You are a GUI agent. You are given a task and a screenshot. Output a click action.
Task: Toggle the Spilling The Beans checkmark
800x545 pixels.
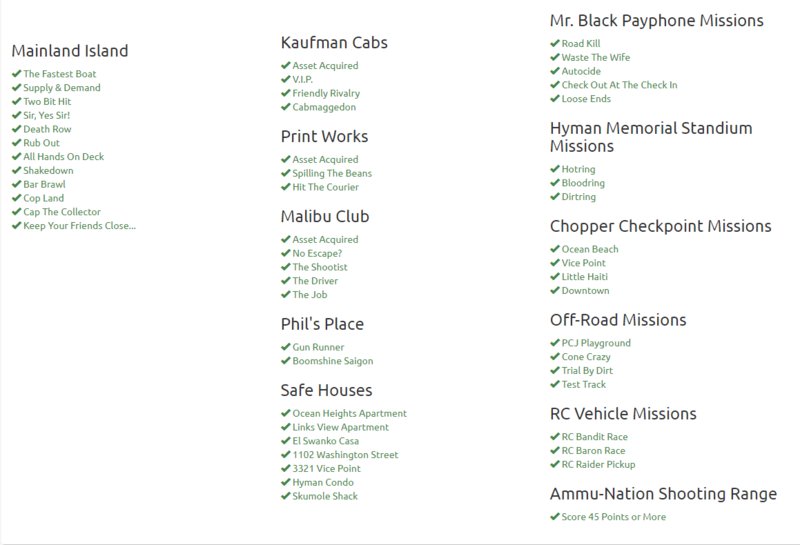286,173
